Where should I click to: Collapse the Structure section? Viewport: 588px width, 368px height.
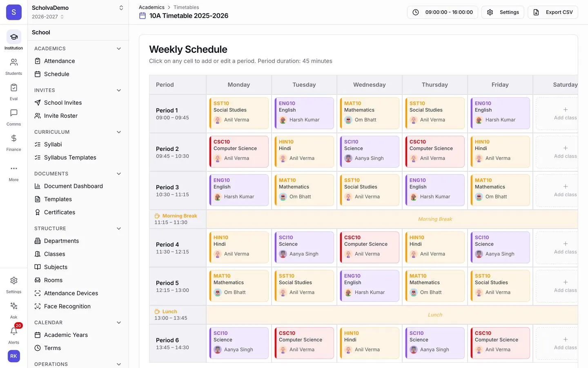119,229
